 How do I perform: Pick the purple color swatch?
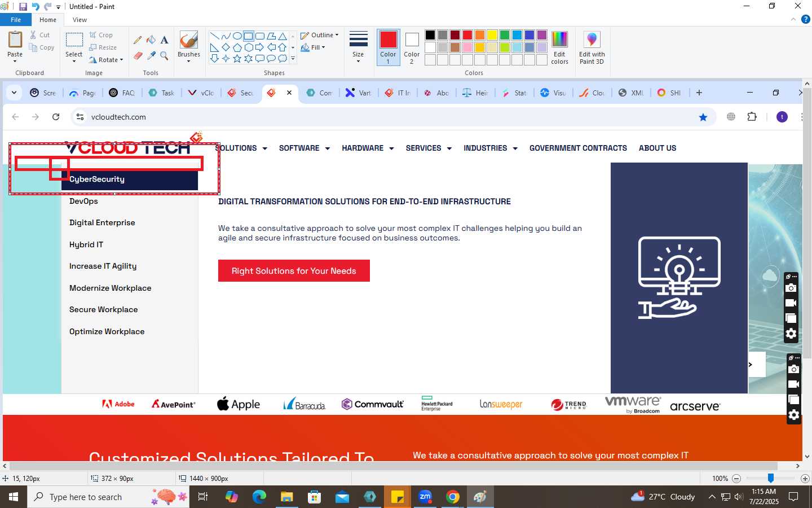click(542, 35)
